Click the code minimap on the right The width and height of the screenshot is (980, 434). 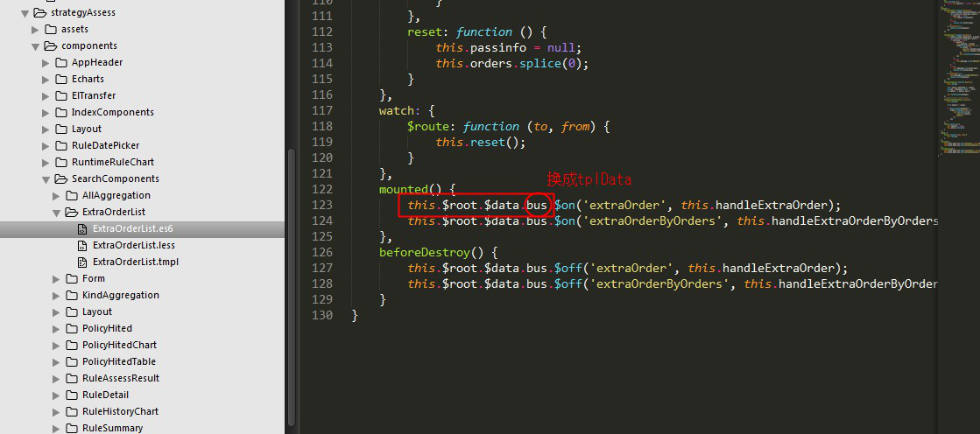pyautogui.click(x=957, y=87)
